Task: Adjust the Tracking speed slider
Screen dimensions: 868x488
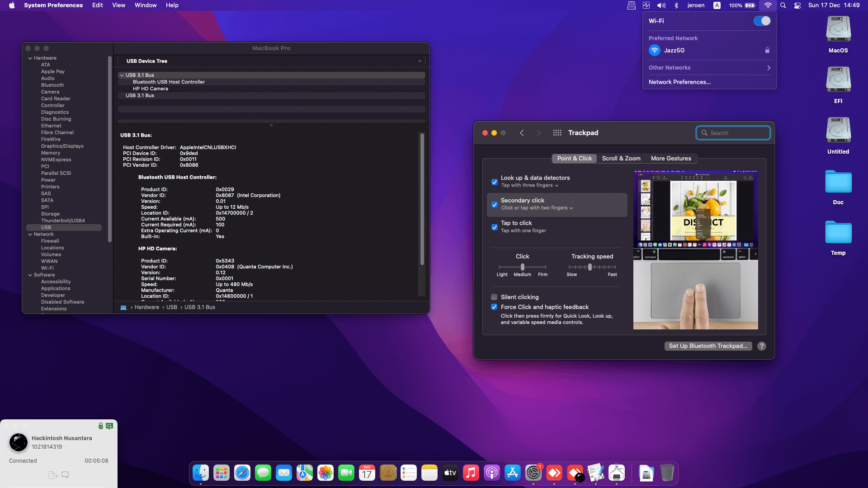Action: pyautogui.click(x=590, y=267)
